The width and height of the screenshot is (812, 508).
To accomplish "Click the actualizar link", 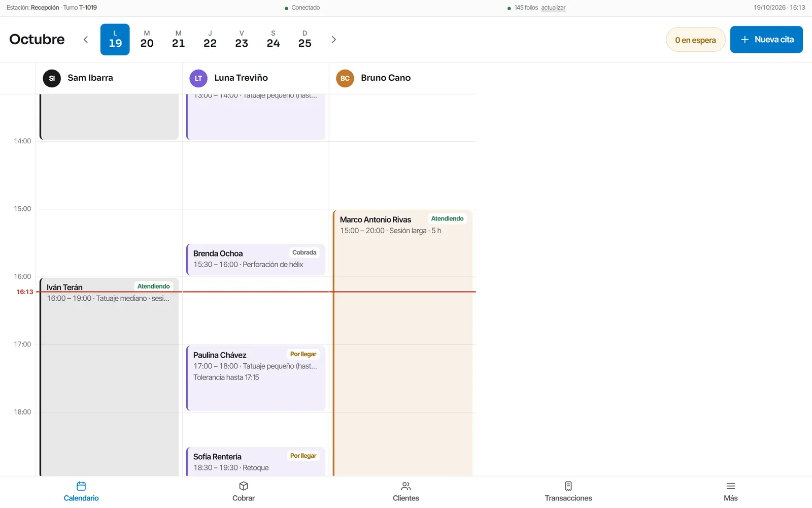I will point(553,8).
